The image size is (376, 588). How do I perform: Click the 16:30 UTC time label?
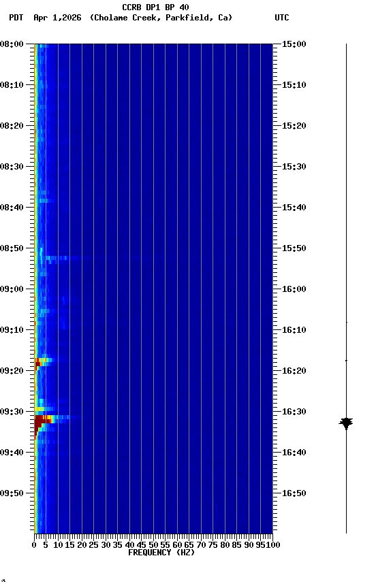tap(294, 412)
